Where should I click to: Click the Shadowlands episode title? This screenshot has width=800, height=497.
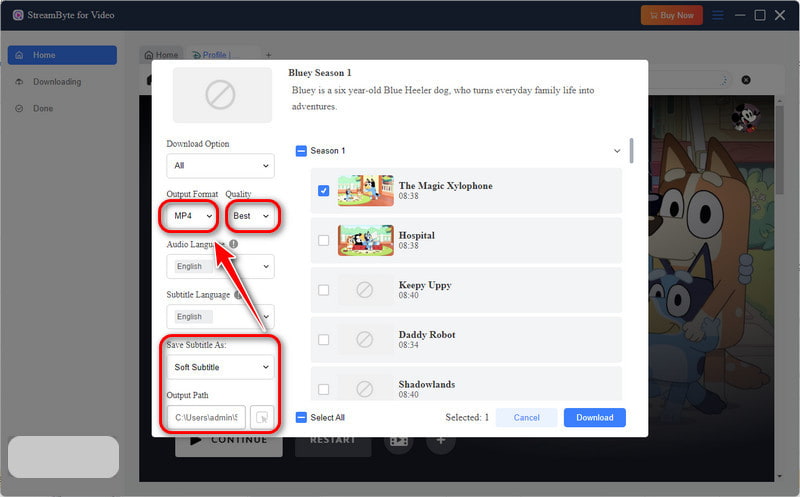pyautogui.click(x=427, y=384)
